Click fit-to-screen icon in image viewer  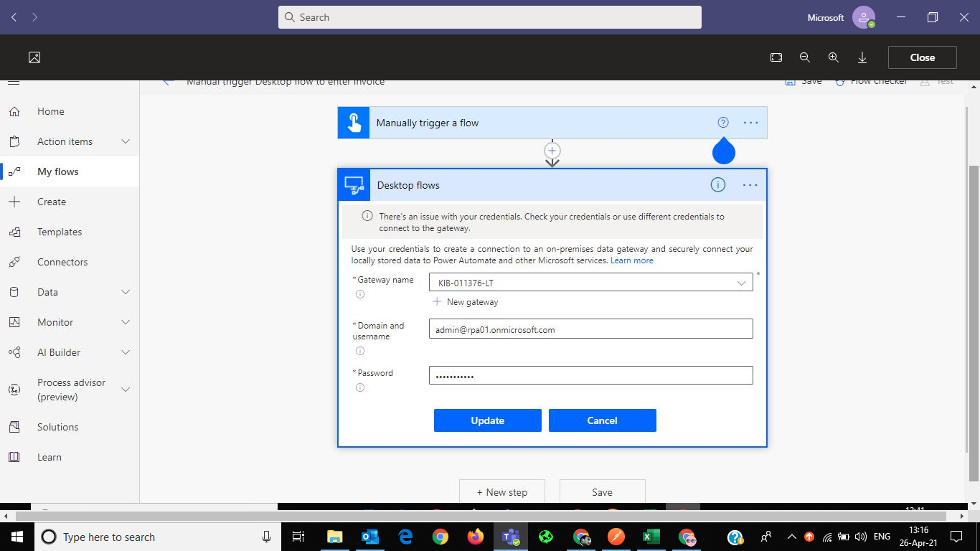(776, 57)
